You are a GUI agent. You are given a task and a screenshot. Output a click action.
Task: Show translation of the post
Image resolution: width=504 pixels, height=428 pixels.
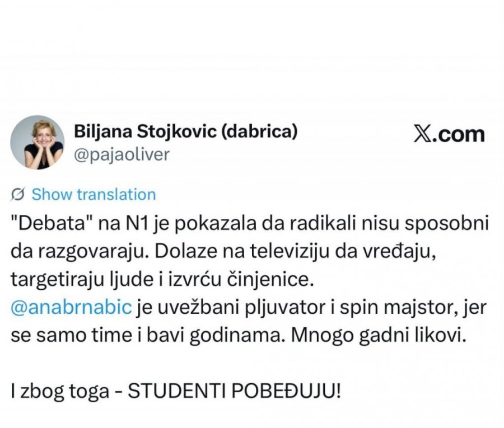[x=94, y=195]
